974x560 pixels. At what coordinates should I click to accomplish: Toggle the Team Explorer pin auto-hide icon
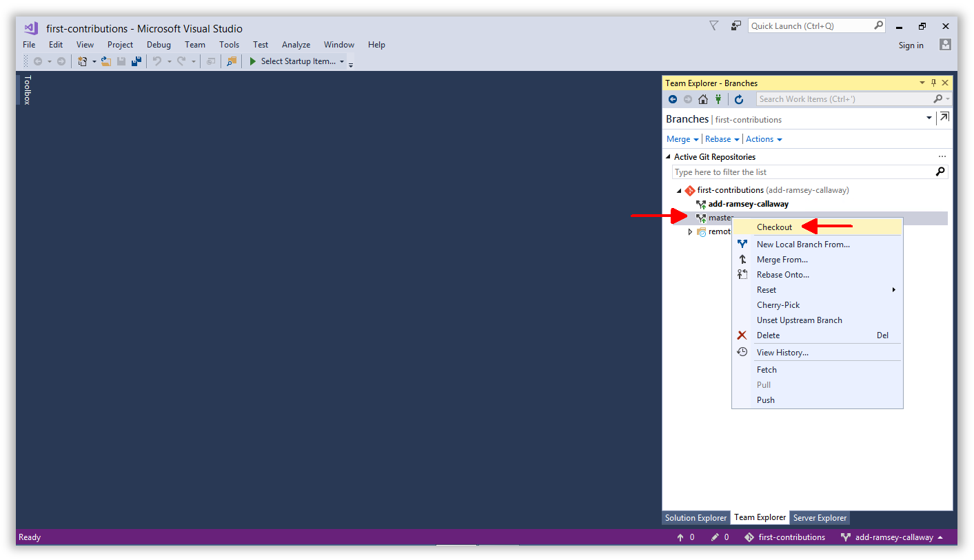coord(934,83)
